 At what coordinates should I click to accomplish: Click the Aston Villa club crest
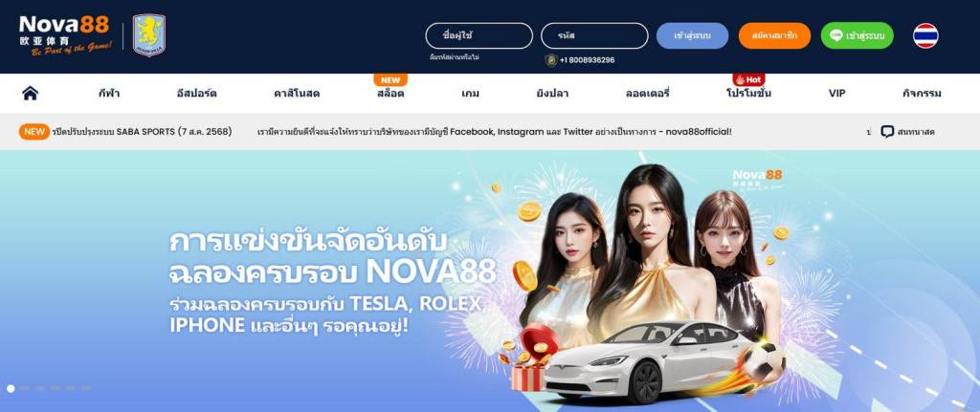[x=149, y=35]
